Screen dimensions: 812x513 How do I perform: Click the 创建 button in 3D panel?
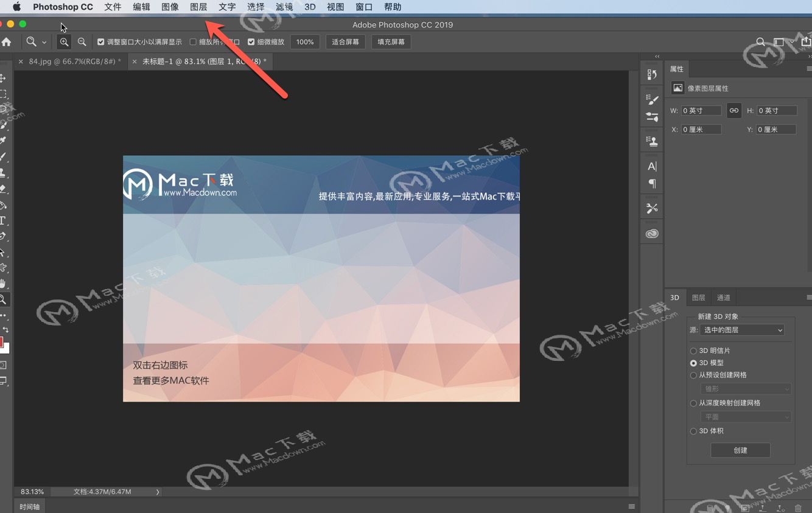740,450
